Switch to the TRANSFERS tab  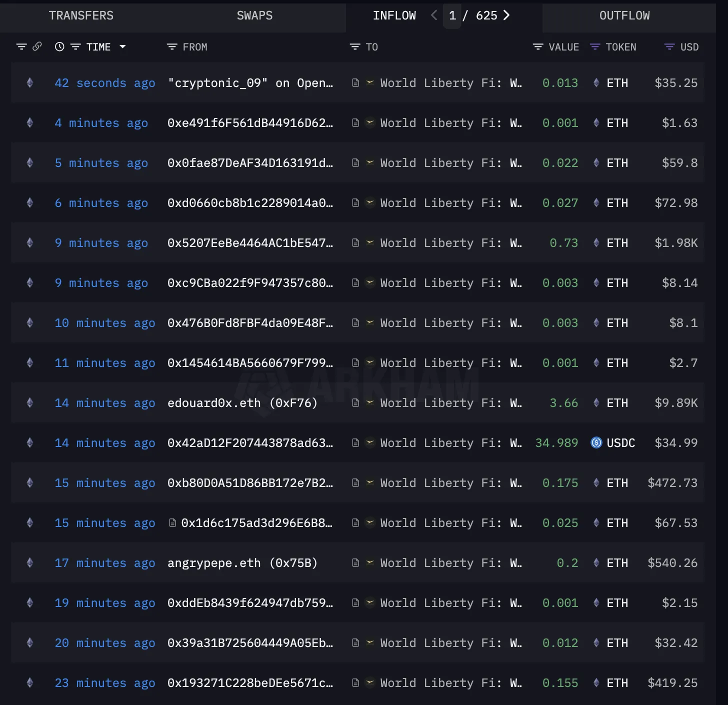(x=81, y=15)
